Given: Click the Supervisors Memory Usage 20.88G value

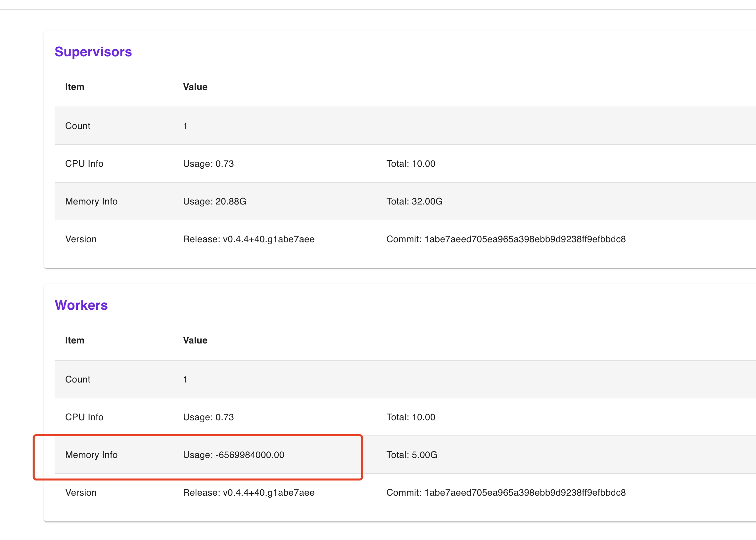Looking at the screenshot, I should coord(214,201).
